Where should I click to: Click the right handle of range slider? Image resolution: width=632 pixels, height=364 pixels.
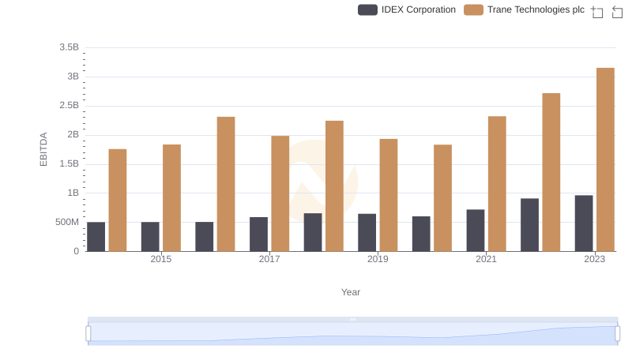[618, 334]
